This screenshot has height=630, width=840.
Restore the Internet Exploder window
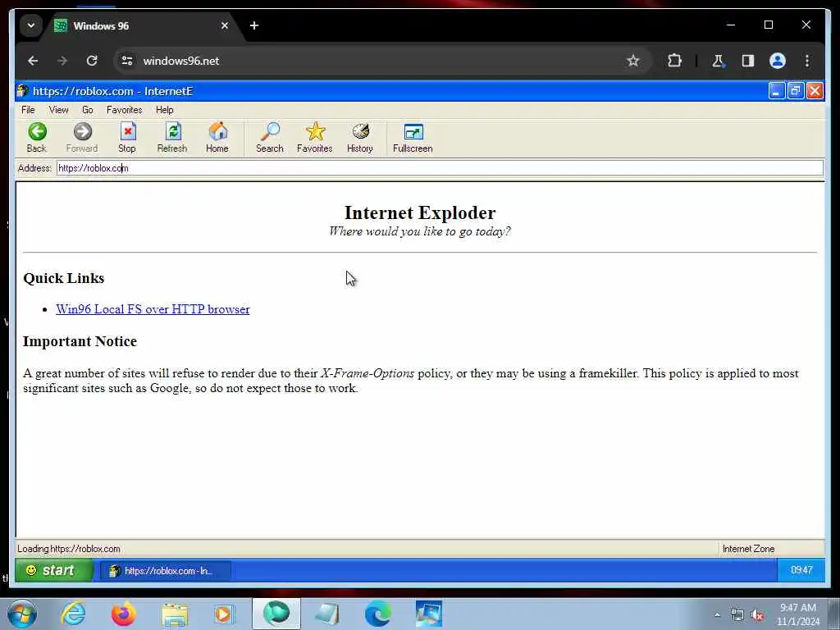796,91
